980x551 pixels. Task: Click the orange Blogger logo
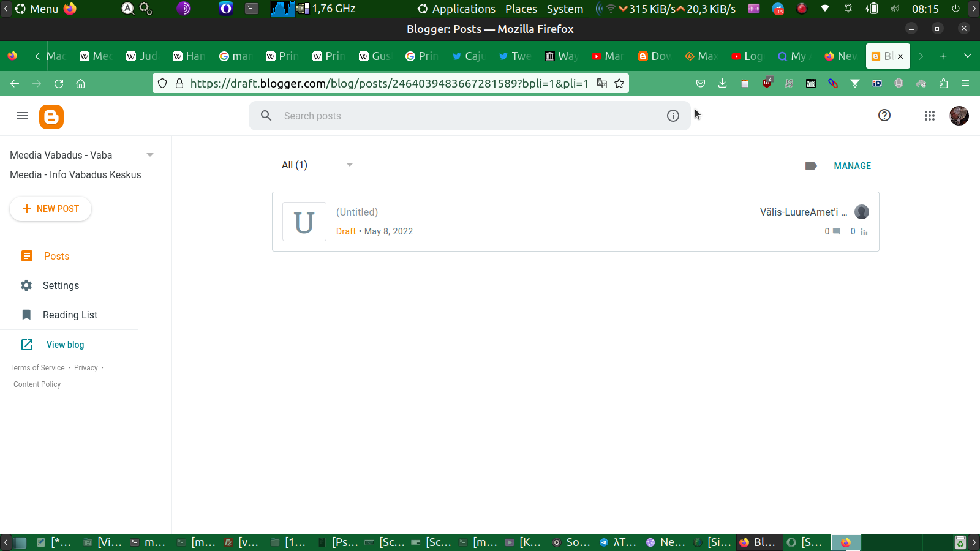coord(51,116)
